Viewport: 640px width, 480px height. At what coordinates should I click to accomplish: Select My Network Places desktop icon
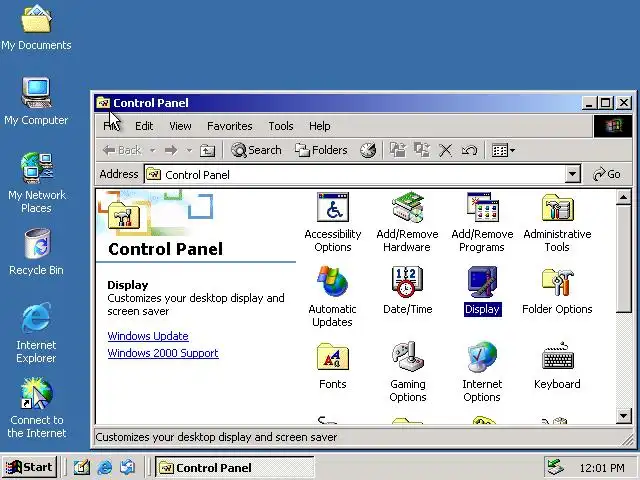coord(36,182)
